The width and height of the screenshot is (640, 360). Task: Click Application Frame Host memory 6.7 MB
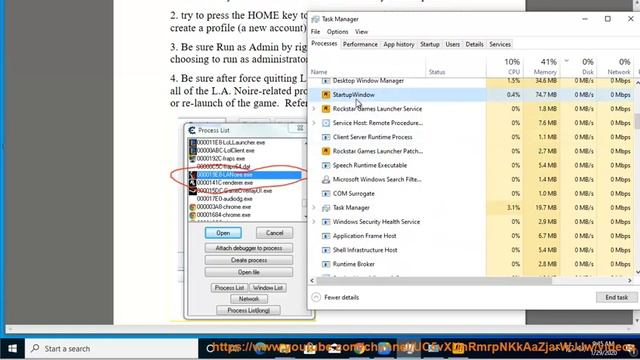(x=547, y=236)
